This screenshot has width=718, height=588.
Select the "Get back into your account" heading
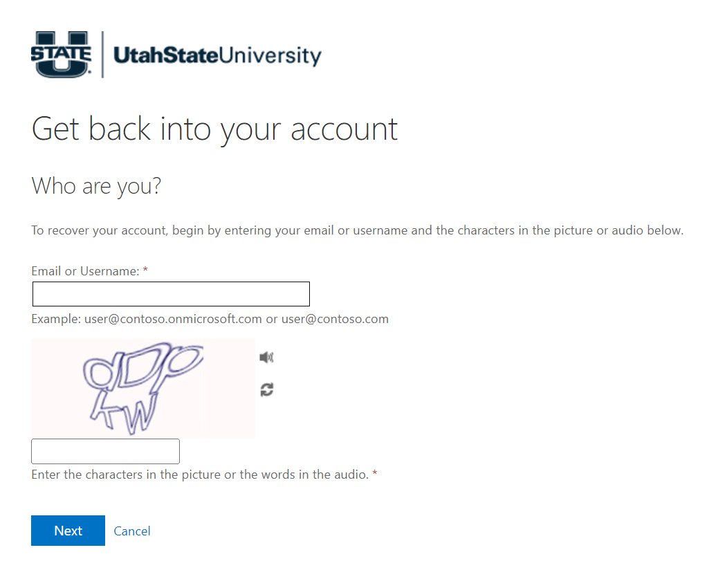214,129
